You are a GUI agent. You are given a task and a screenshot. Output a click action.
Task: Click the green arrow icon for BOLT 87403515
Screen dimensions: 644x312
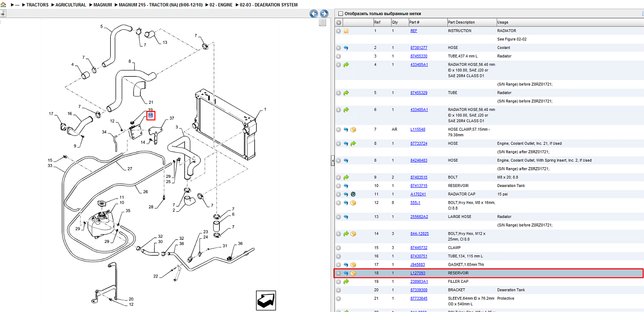pos(346,177)
